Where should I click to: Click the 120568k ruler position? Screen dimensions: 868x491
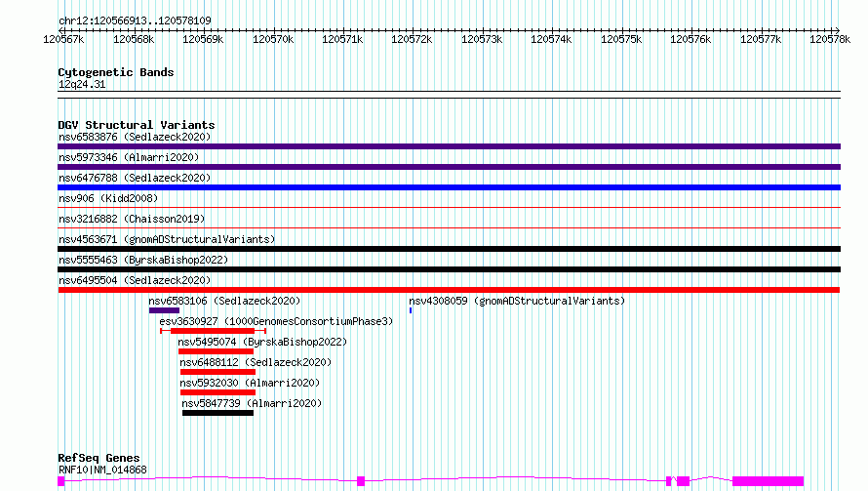tap(134, 39)
